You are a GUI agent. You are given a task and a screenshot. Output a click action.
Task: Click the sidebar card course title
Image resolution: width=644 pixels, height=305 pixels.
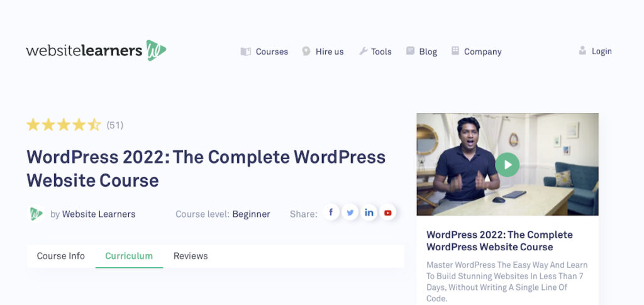[499, 241]
